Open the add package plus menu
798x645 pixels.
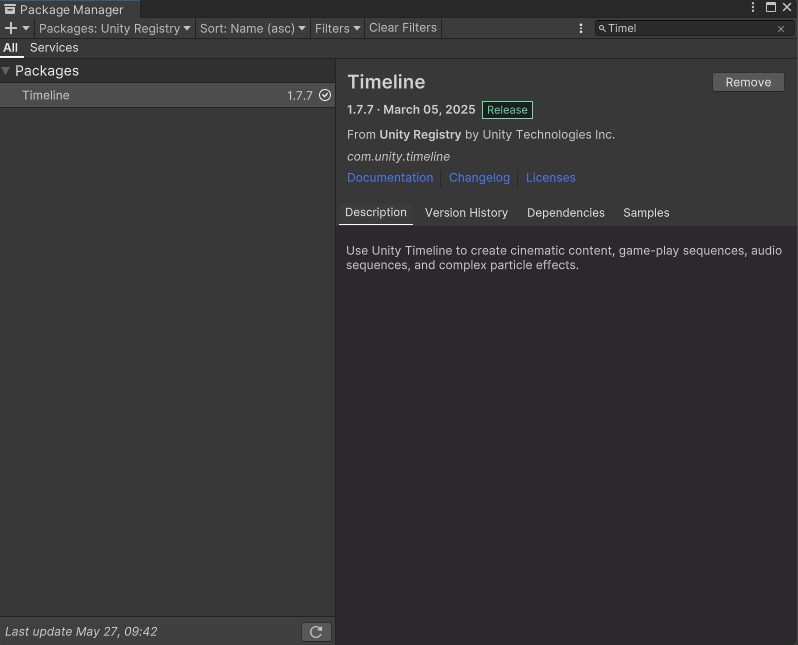point(16,29)
